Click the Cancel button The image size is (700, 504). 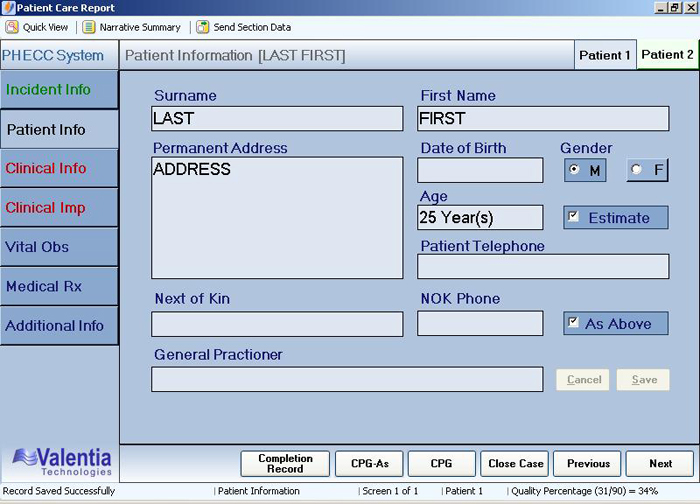tap(584, 379)
